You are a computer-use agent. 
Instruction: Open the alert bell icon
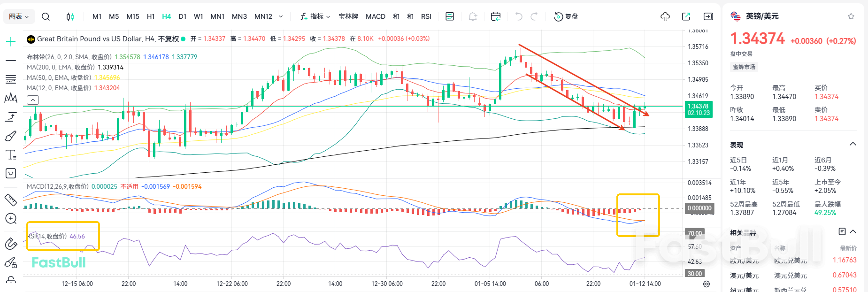pyautogui.click(x=473, y=16)
